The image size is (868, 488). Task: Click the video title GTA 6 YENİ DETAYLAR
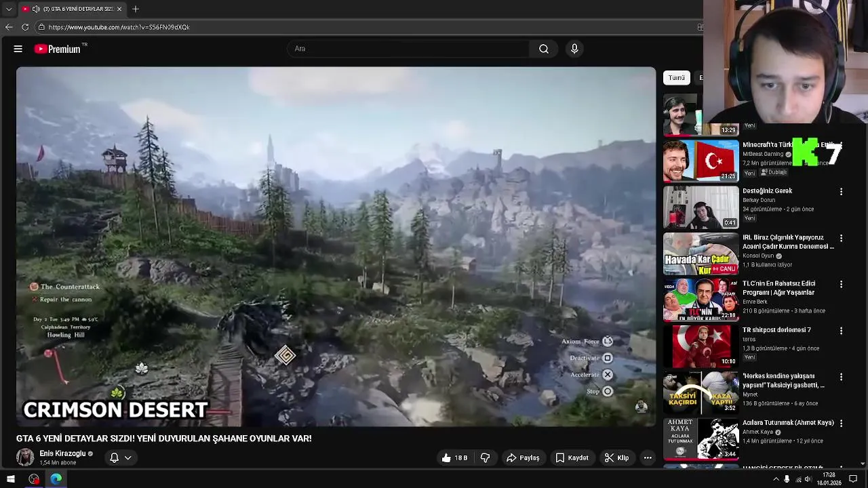164,439
